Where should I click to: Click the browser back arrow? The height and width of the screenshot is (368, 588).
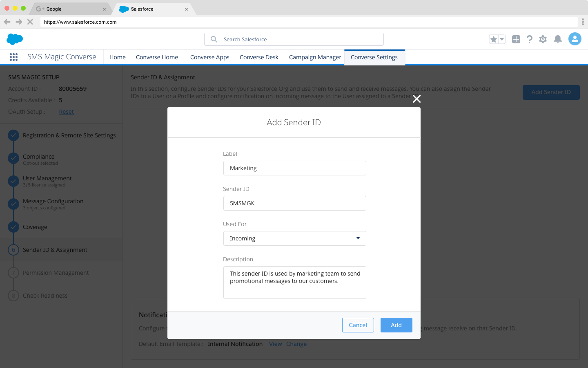click(7, 22)
